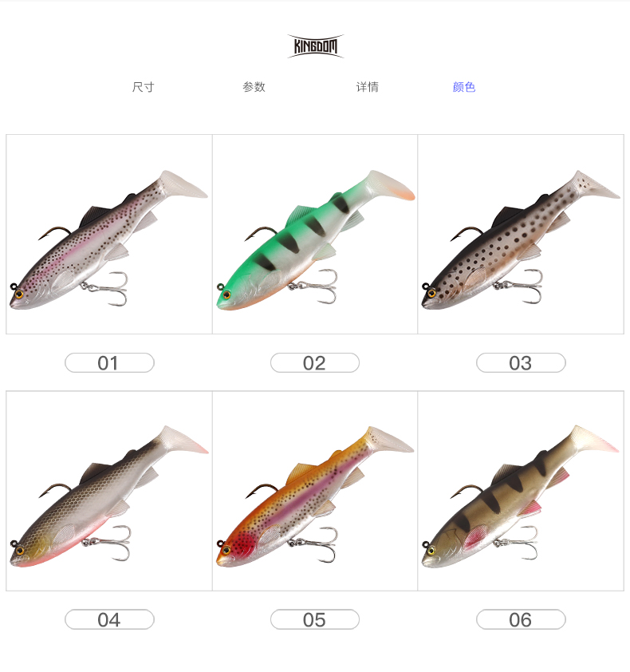Choose color option label 06
The width and height of the screenshot is (630, 672).
pos(521,619)
